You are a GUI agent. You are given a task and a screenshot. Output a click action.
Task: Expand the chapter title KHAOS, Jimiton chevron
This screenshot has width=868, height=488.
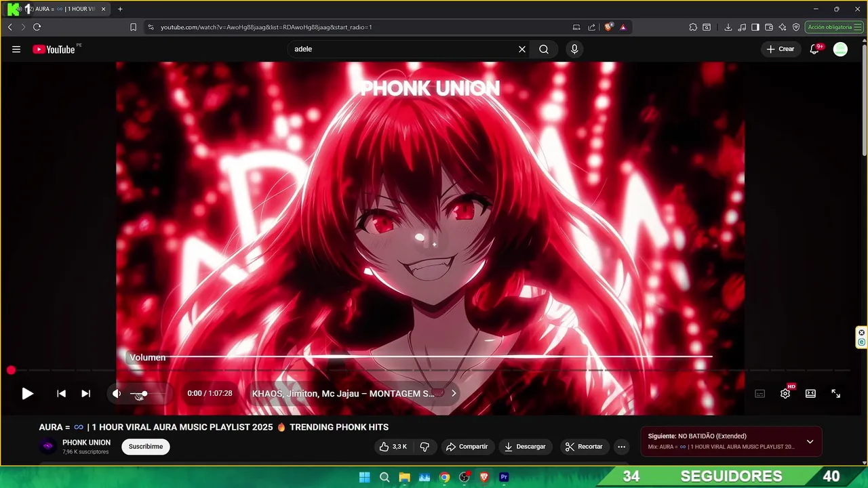[454, 393]
